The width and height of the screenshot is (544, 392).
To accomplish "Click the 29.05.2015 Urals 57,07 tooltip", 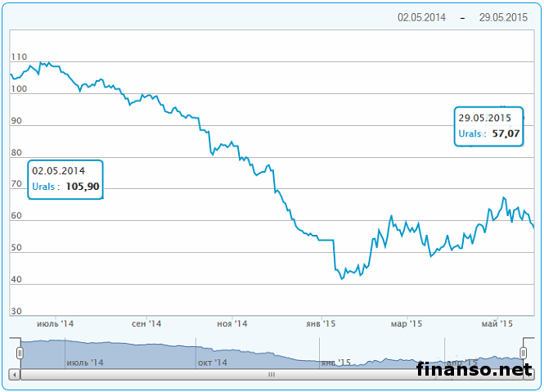I will [x=488, y=125].
